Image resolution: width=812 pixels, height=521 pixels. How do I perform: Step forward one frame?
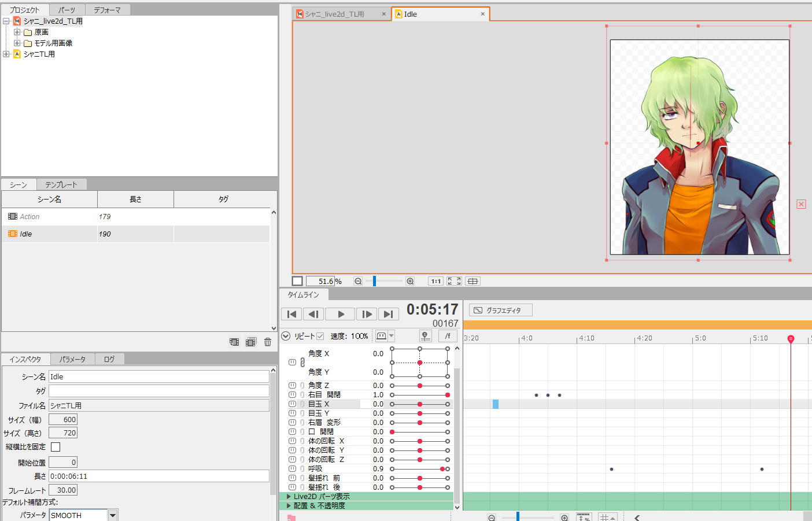click(x=367, y=314)
